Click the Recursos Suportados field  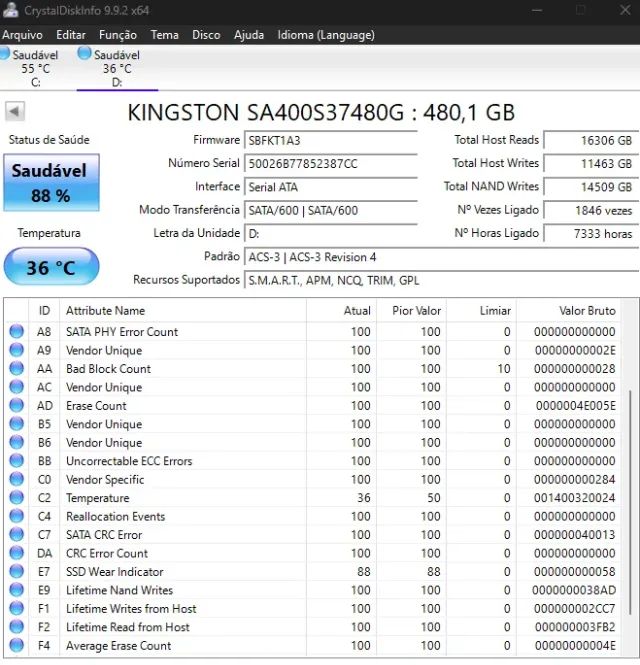tap(441, 280)
